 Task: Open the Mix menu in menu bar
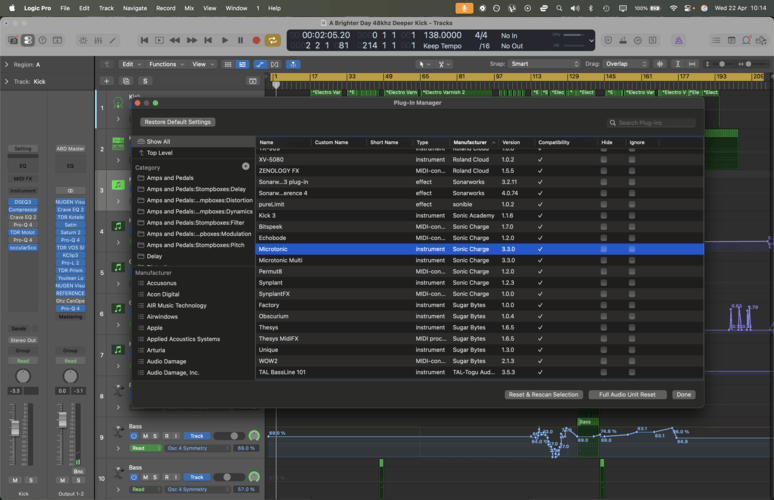pyautogui.click(x=189, y=8)
